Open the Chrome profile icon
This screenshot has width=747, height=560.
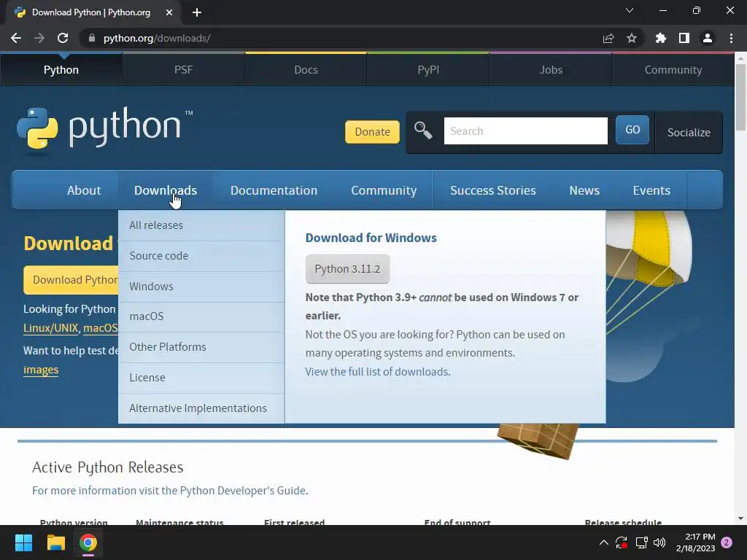(708, 38)
